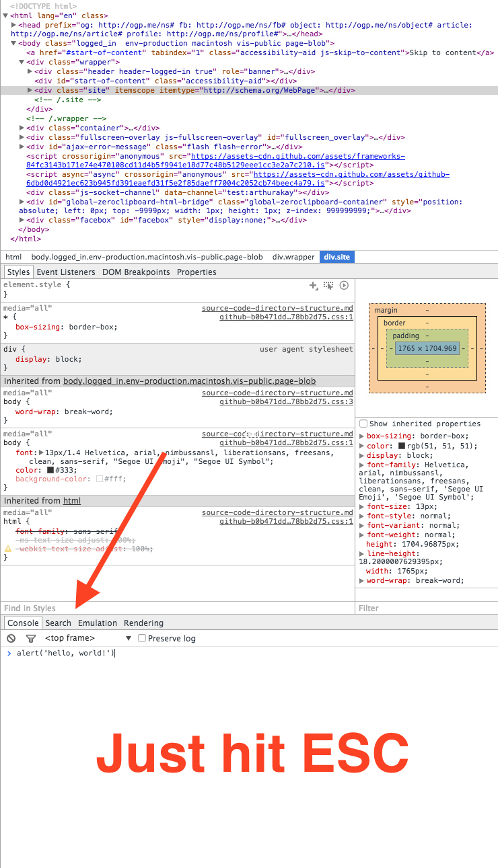The image size is (498, 868).
Task: Expand the div class container node
Action: coord(22,128)
